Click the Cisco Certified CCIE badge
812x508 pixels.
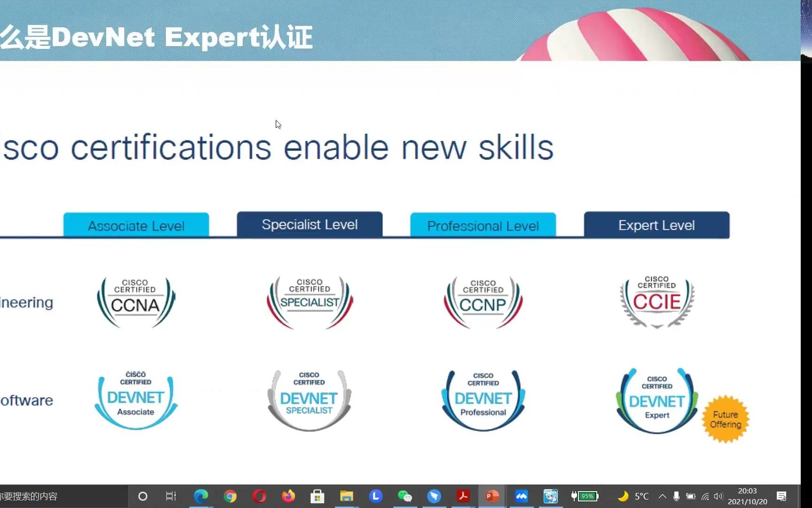click(657, 302)
